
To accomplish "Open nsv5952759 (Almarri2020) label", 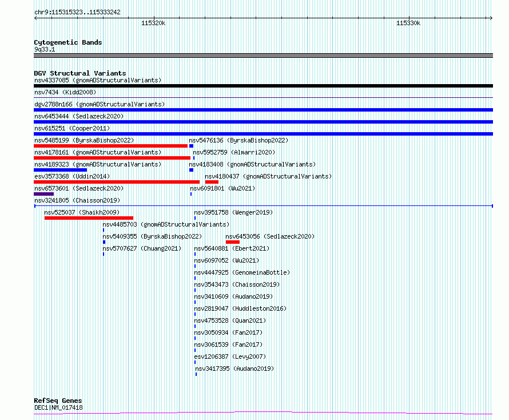I will click(x=234, y=152).
